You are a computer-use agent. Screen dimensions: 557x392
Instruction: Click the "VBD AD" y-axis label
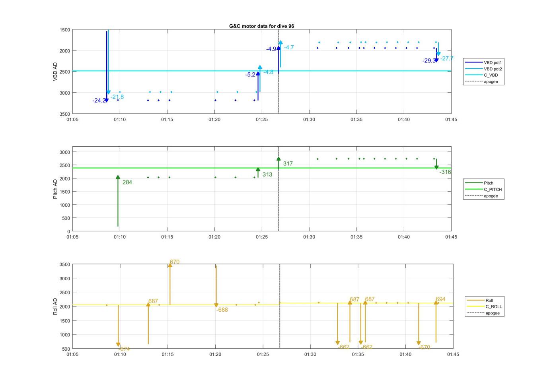point(55,72)
